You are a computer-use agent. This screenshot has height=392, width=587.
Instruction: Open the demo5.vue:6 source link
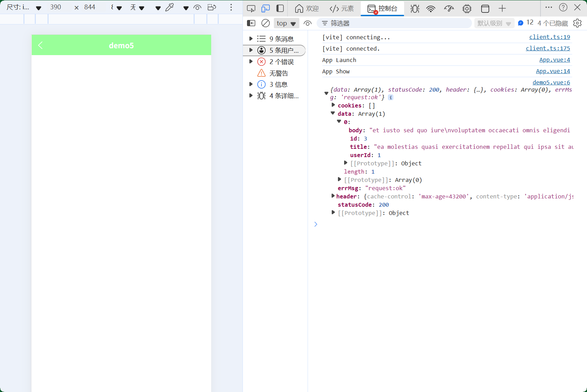coord(551,82)
